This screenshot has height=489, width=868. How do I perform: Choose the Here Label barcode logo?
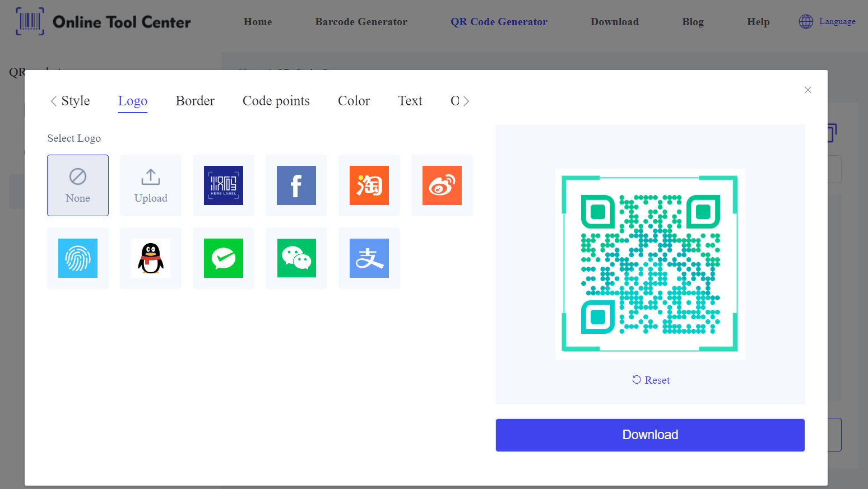(x=224, y=185)
